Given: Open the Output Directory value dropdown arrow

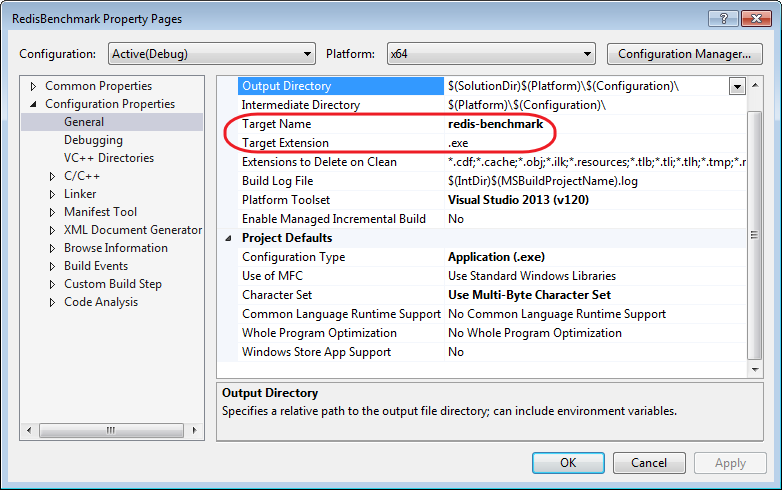Looking at the screenshot, I should (737, 86).
